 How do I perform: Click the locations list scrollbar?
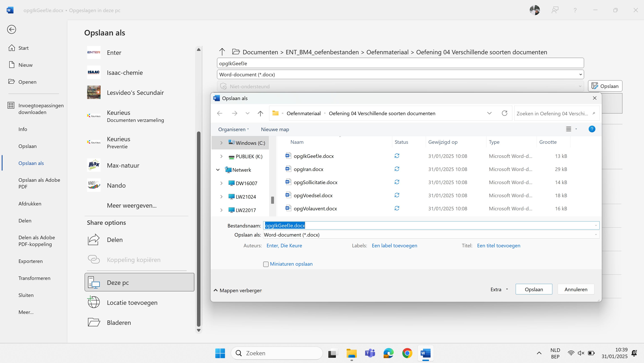point(199,225)
